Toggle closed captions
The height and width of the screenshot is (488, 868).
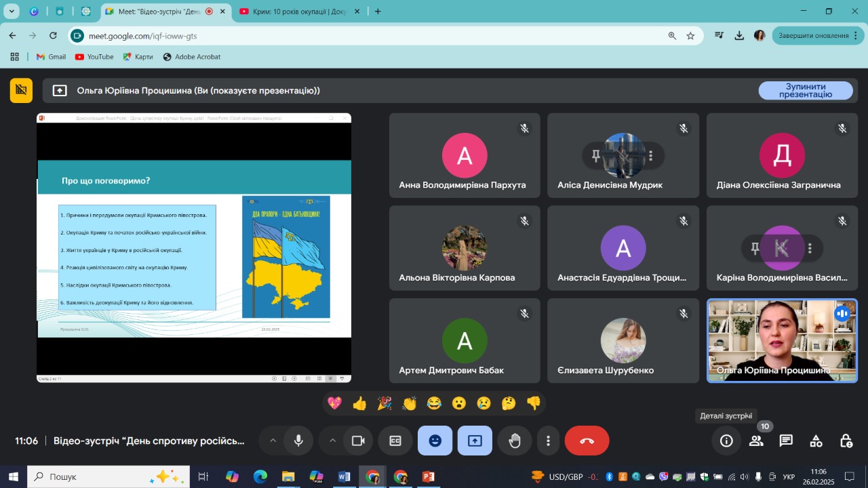coord(395,441)
